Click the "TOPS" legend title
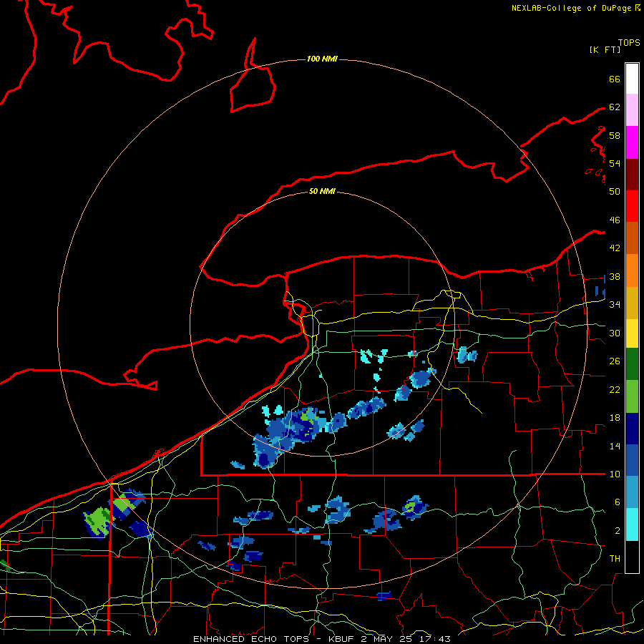Screen dimensions: 644x644 (x=629, y=43)
